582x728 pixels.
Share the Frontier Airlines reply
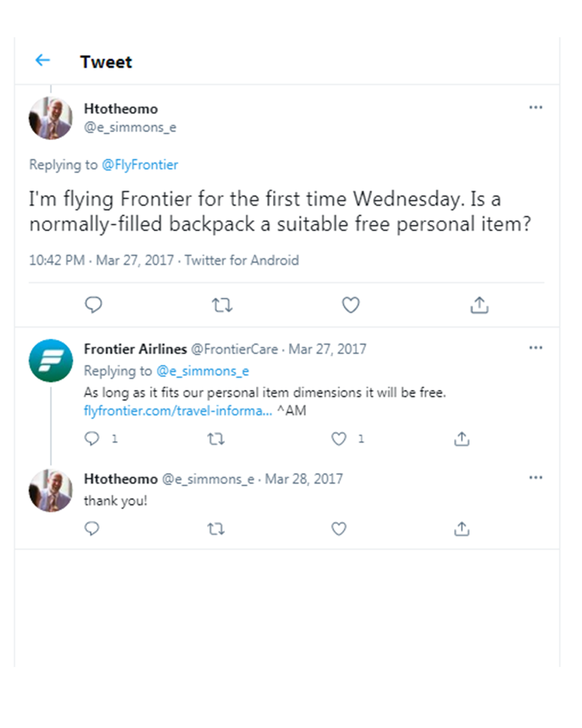point(461,439)
